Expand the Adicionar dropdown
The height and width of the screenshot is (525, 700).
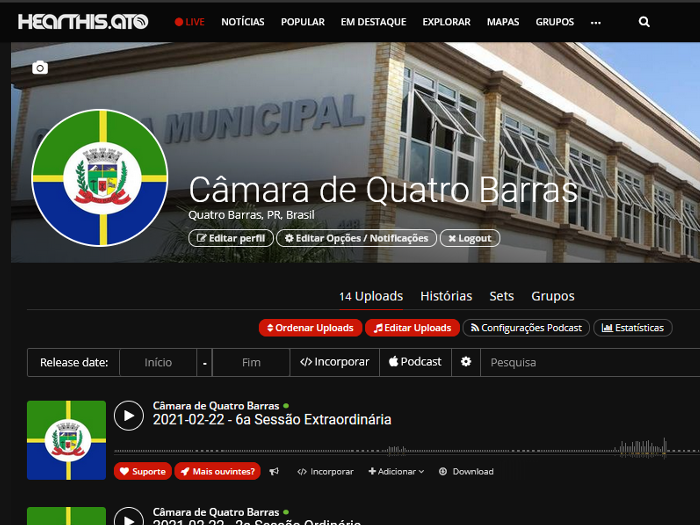396,471
